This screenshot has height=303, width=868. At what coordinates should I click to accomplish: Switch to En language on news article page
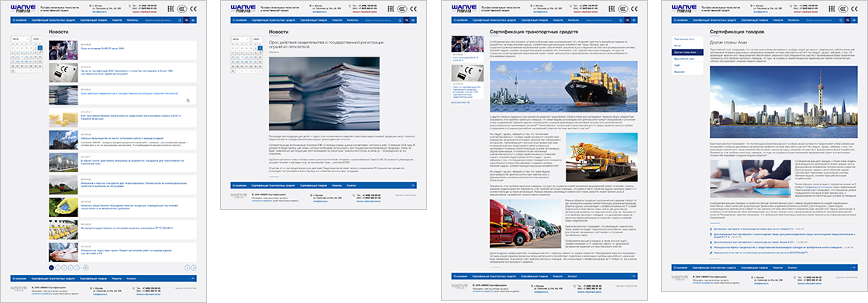[x=414, y=20]
